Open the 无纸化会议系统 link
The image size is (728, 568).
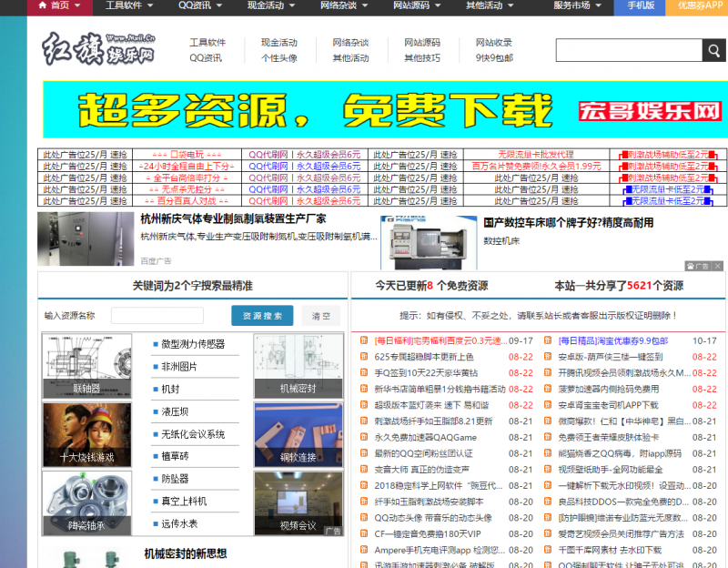pos(193,434)
